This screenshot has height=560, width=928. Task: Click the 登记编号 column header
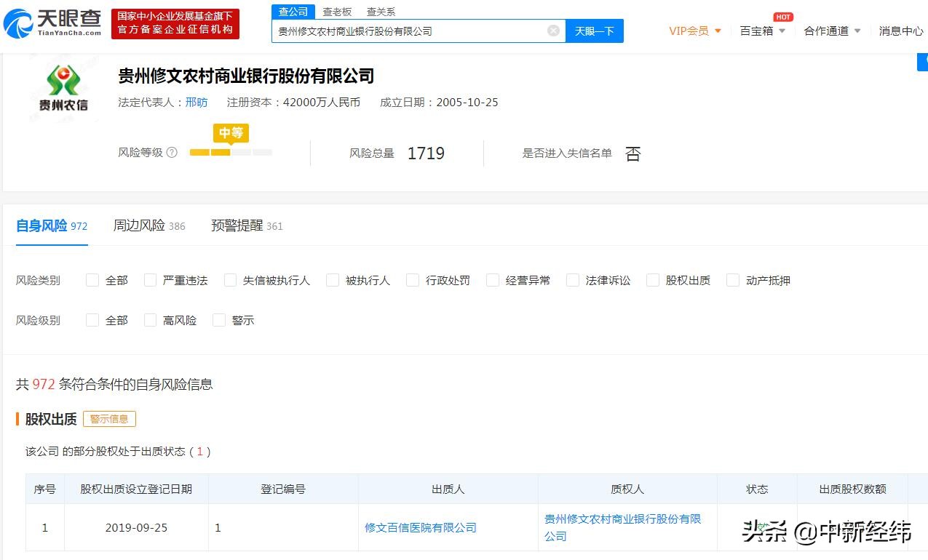tap(283, 489)
